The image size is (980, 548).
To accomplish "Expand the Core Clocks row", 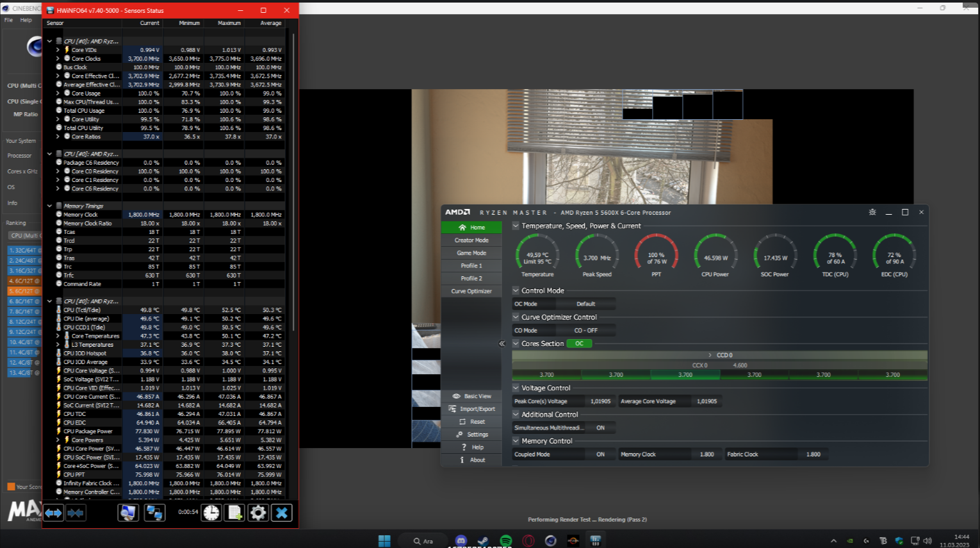I will click(x=58, y=58).
